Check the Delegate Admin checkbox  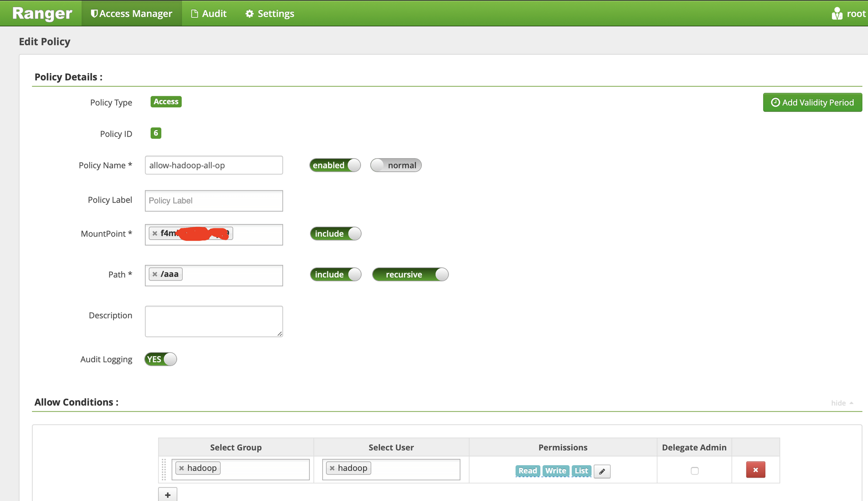(695, 471)
